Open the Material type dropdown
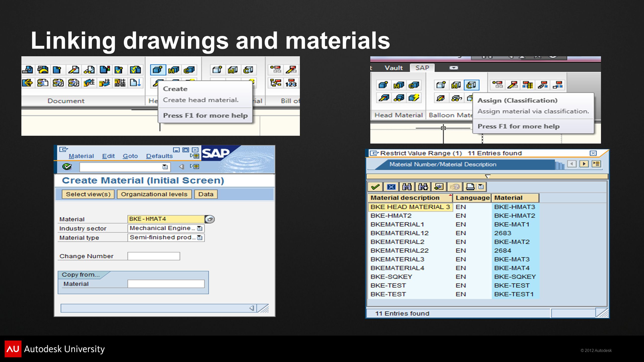 pyautogui.click(x=200, y=238)
